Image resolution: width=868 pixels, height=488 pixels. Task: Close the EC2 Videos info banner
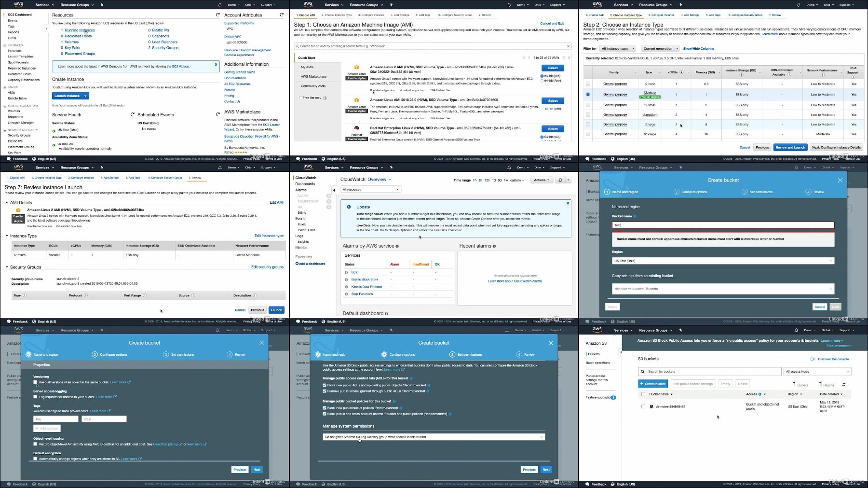[216, 64]
